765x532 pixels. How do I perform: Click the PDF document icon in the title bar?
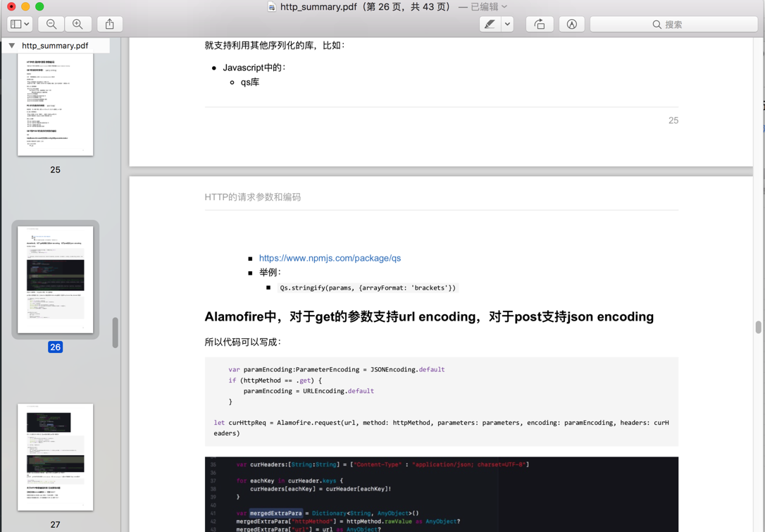pos(272,7)
